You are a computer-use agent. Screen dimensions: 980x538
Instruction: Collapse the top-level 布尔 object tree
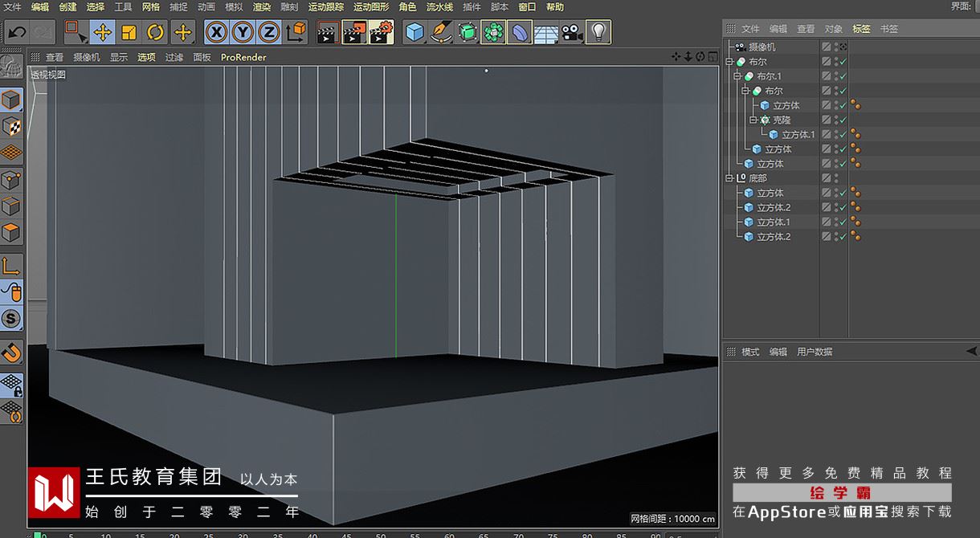tap(729, 62)
